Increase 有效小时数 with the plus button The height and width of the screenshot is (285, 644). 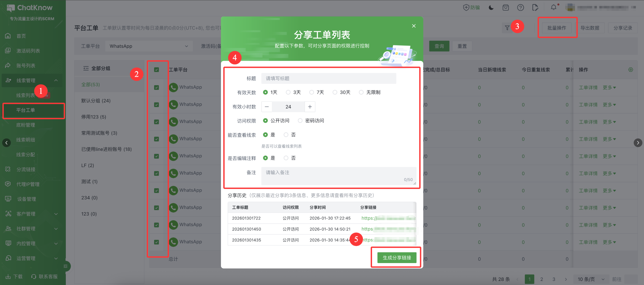tap(310, 107)
